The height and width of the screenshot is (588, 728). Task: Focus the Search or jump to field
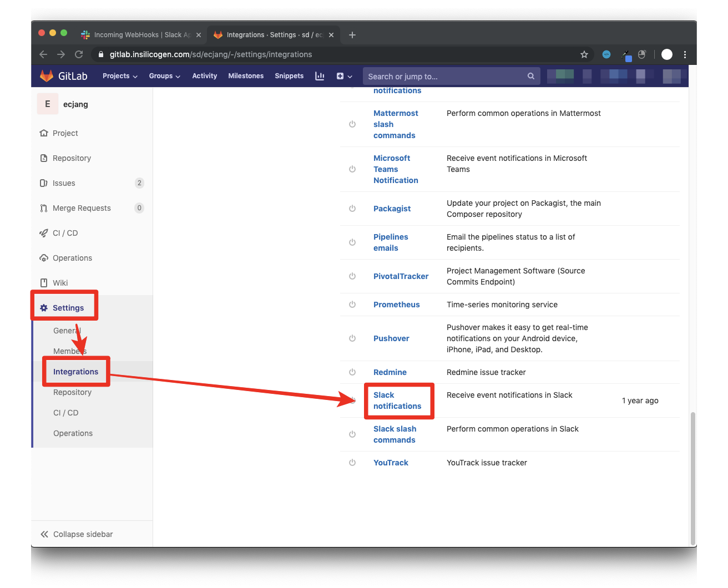pos(451,76)
